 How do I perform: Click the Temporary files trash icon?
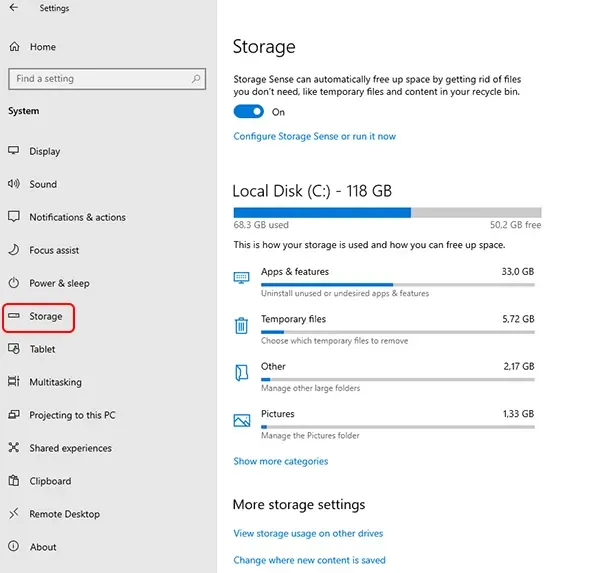(x=241, y=326)
